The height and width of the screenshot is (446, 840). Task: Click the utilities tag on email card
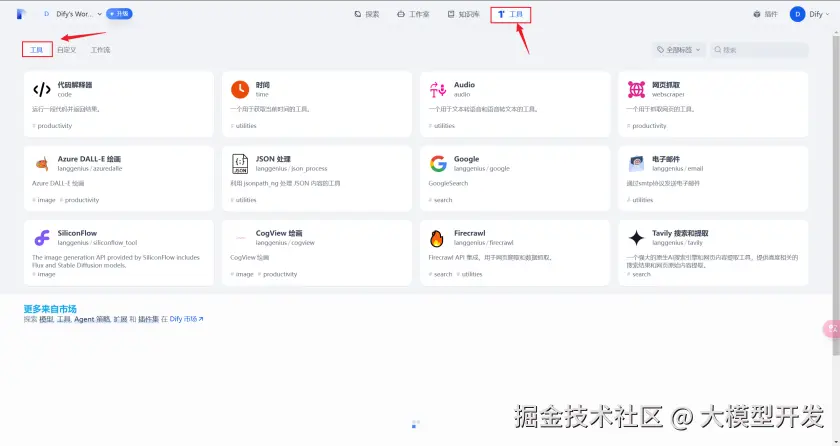[640, 200]
